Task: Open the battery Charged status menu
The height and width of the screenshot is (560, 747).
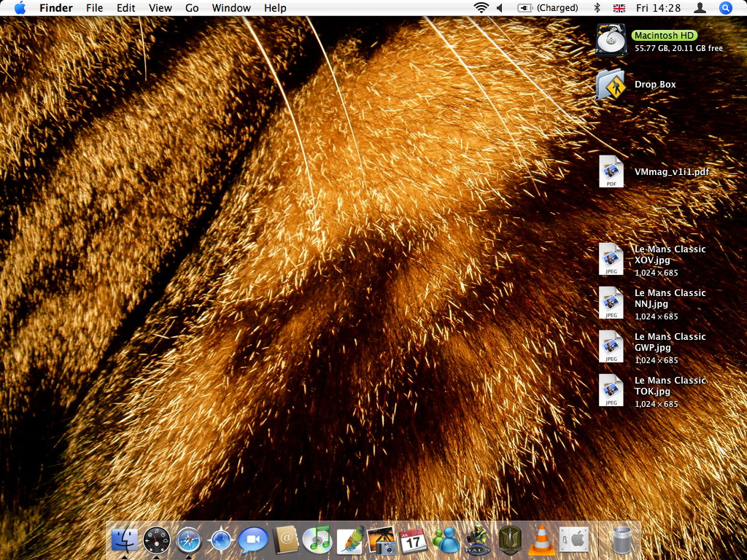Action: point(548,8)
